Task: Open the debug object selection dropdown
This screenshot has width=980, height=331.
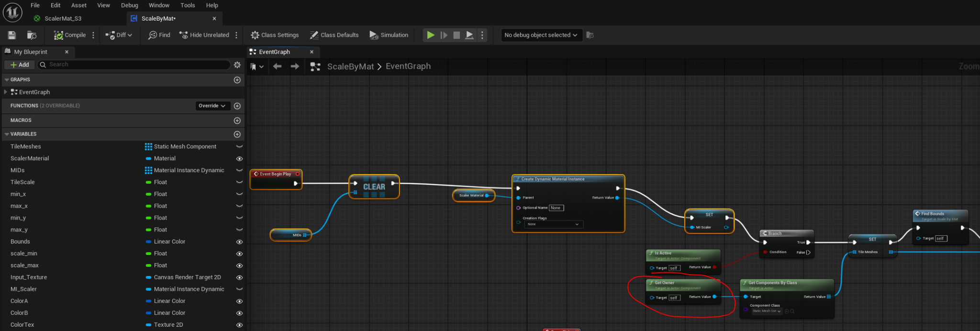Action: pyautogui.click(x=541, y=35)
